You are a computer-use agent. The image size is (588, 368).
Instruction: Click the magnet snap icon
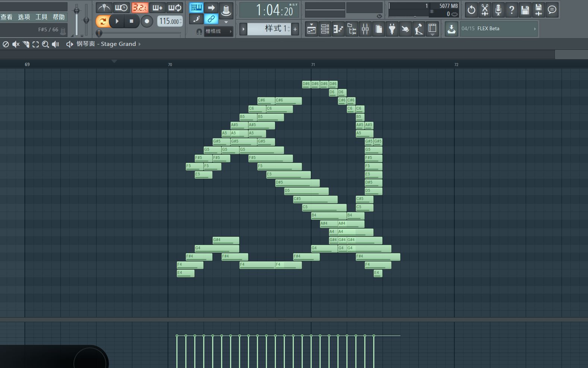[x=199, y=32]
